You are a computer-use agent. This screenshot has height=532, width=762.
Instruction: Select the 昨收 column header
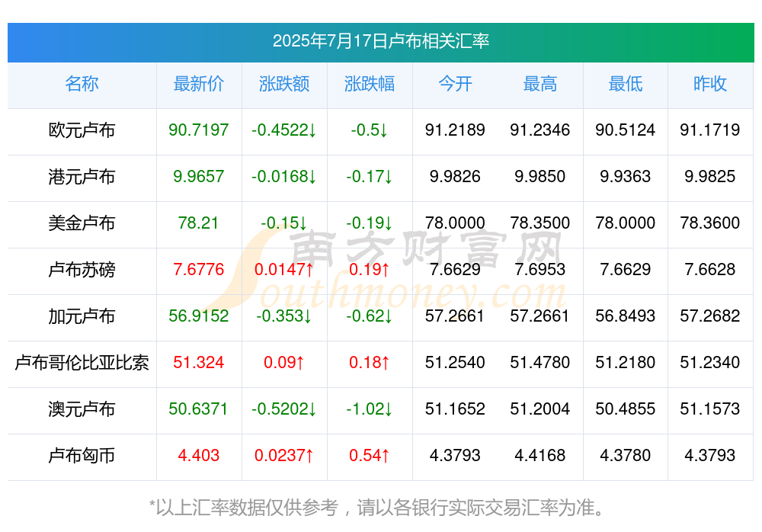[x=710, y=84]
